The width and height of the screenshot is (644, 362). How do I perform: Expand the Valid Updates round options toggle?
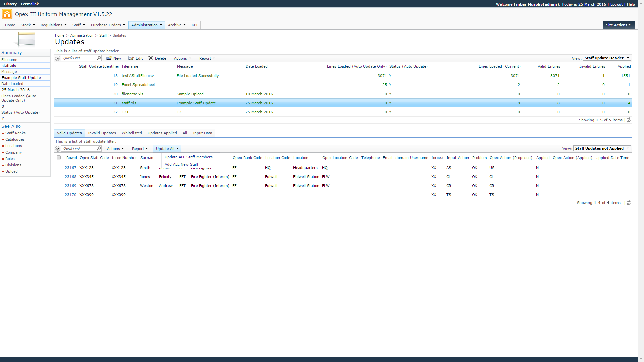click(x=58, y=149)
